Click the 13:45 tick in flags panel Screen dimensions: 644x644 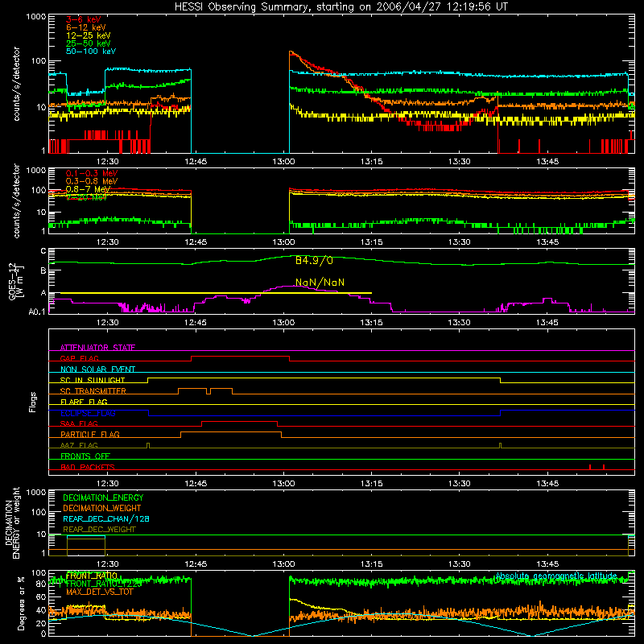tap(547, 484)
